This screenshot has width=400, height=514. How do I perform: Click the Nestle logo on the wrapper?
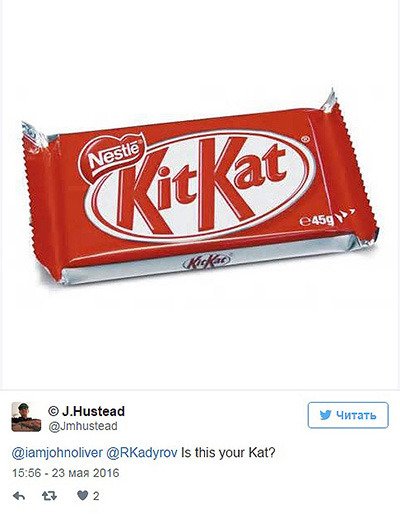114,154
